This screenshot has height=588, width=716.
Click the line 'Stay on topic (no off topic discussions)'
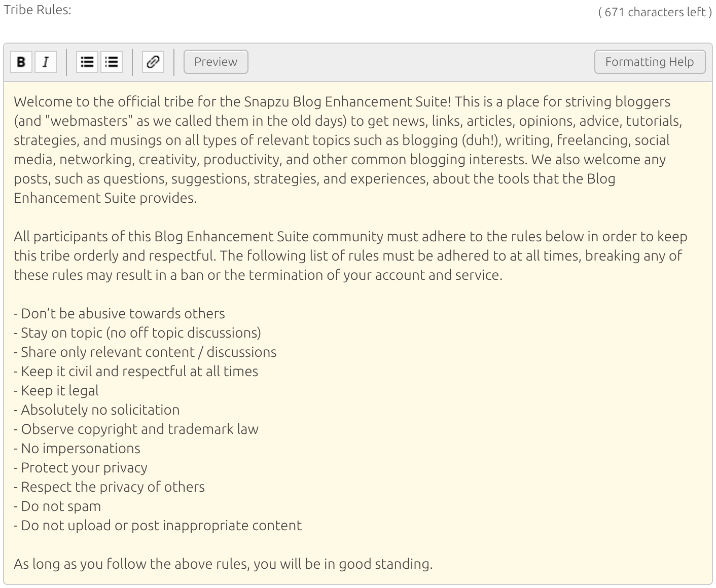tap(137, 333)
